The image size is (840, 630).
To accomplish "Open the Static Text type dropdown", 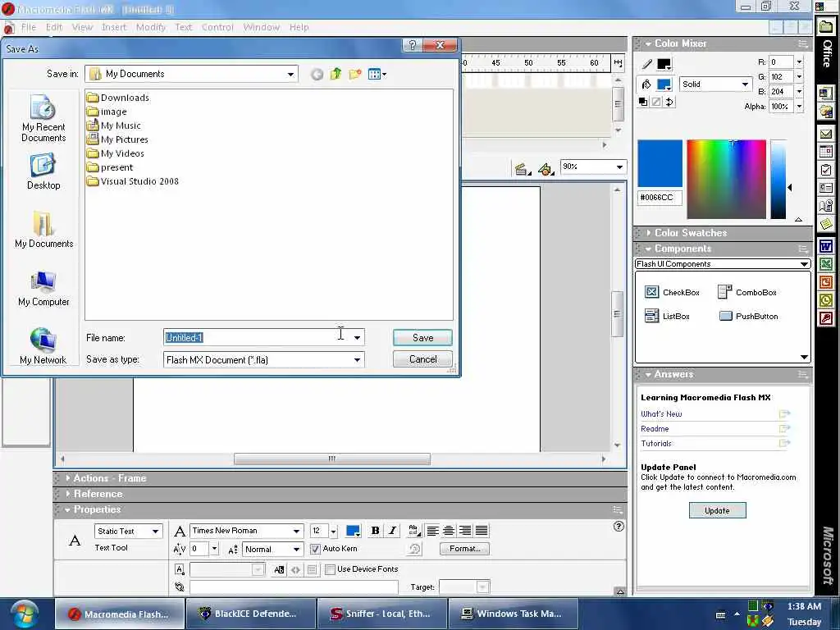I will pyautogui.click(x=155, y=532).
